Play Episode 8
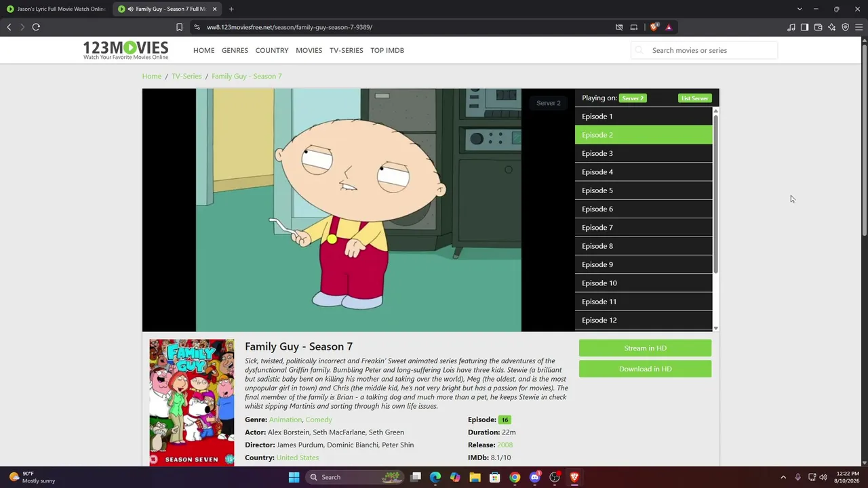 click(x=644, y=246)
